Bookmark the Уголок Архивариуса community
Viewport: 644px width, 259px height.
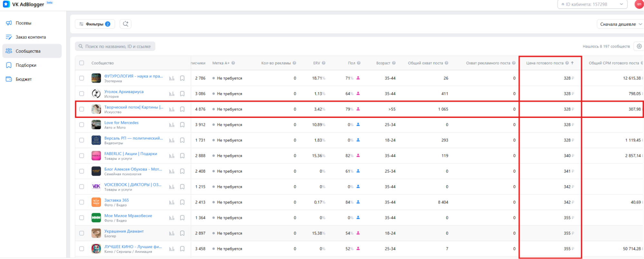click(182, 94)
